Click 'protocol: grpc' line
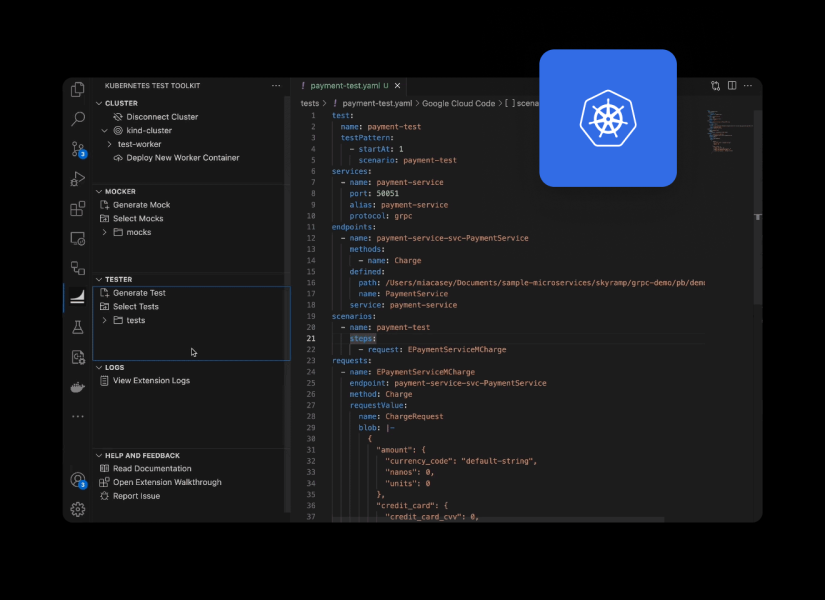 click(380, 216)
